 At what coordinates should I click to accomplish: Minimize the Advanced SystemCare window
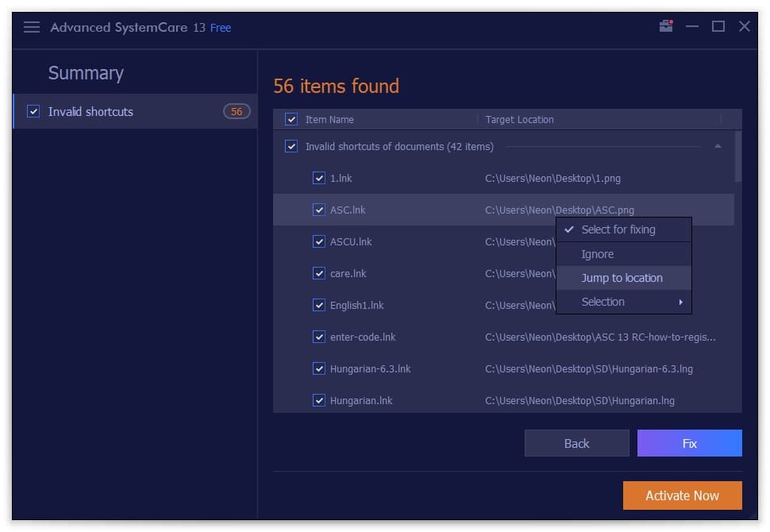tap(692, 26)
